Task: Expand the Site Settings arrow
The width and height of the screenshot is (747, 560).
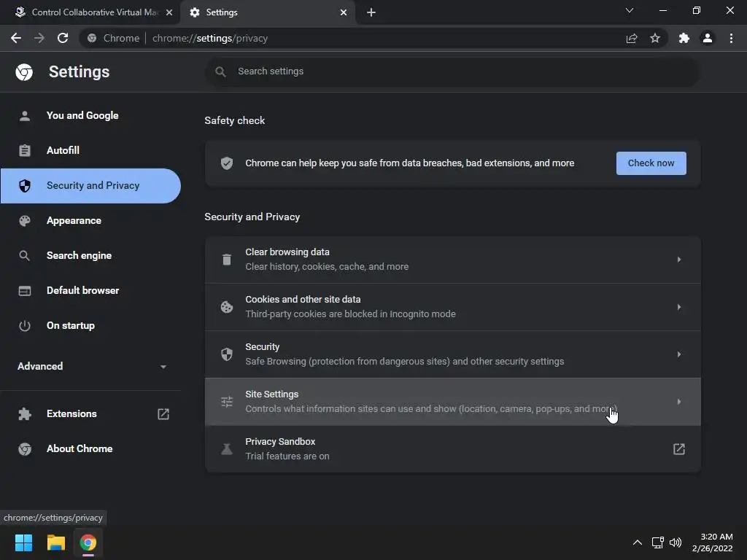Action: click(x=679, y=402)
